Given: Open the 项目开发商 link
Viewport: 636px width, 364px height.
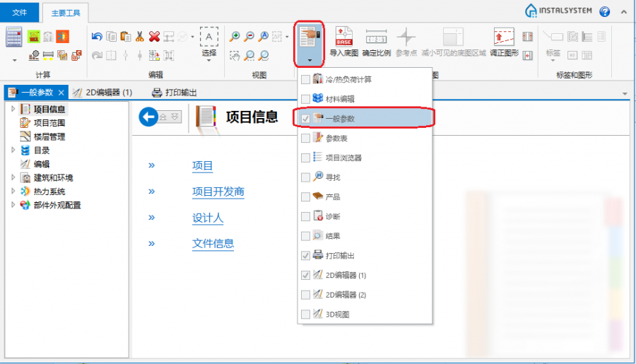Looking at the screenshot, I should point(218,192).
